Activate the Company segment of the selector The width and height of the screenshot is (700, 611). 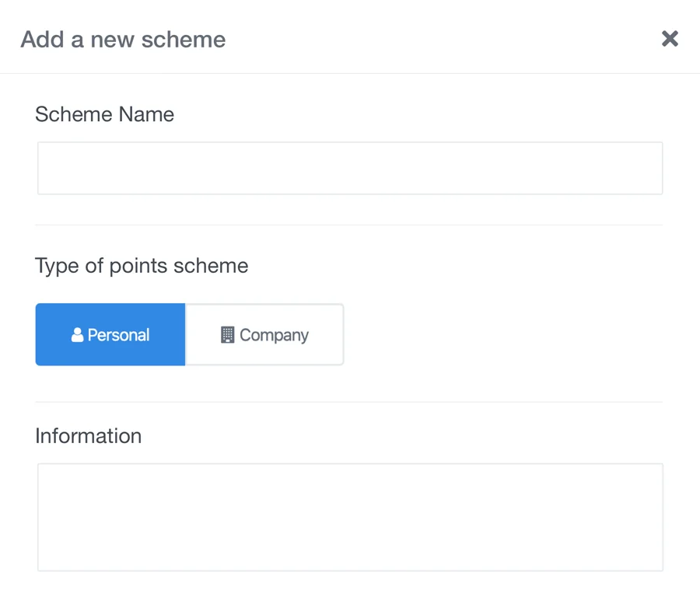coord(264,334)
